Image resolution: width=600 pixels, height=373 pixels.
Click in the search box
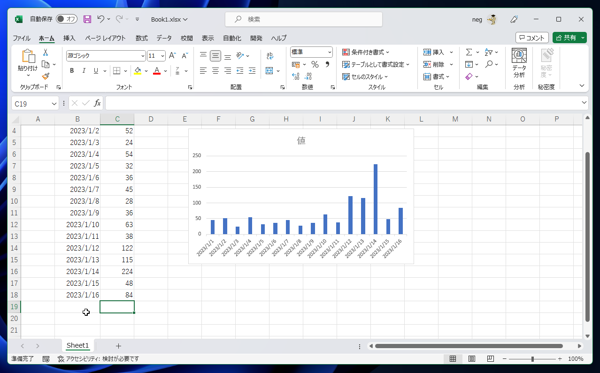304,19
